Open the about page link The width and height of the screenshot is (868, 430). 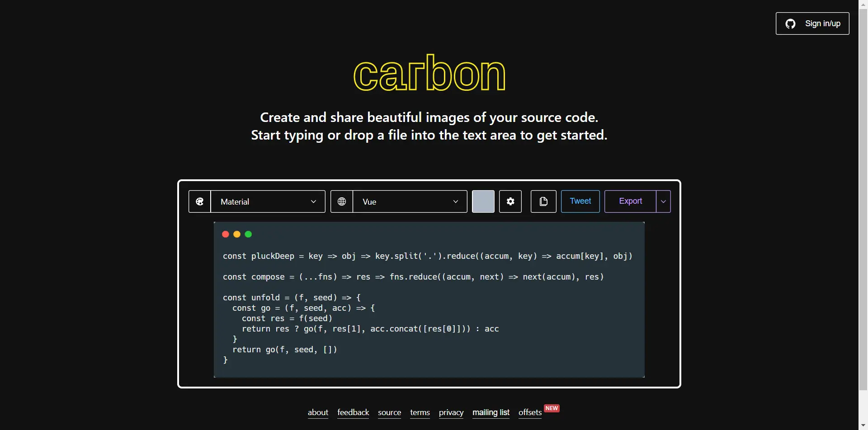tap(318, 412)
